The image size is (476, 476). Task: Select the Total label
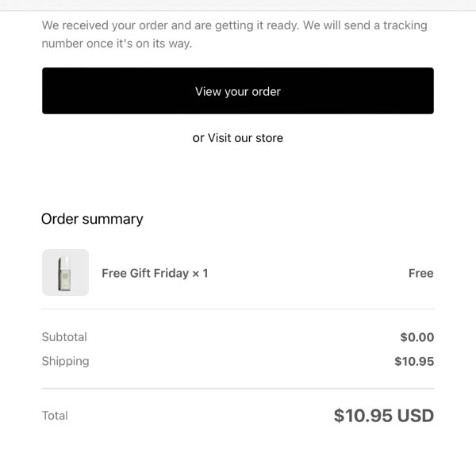(x=55, y=416)
